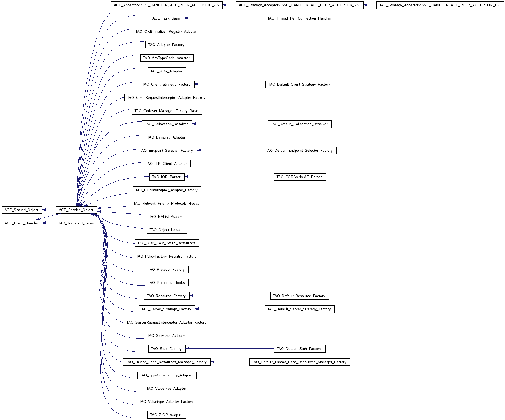
Task: Click the TAO_Transport_Timer class box
Action: [76, 223]
